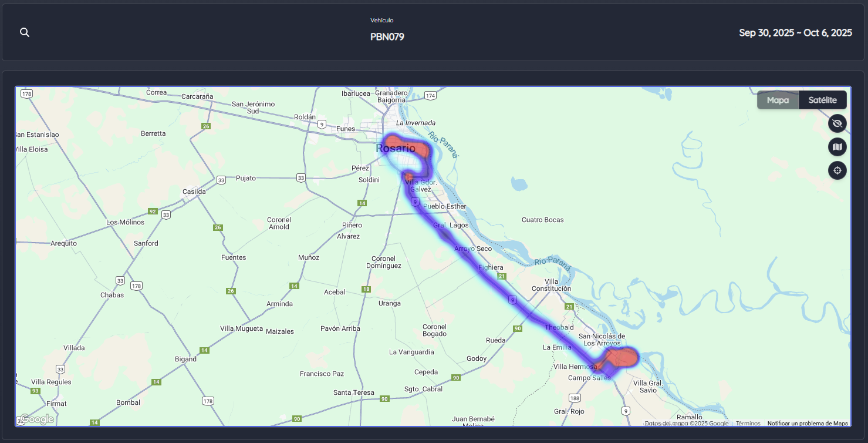The image size is (868, 443).
Task: Click the 'Funes' map label
Action: coord(346,129)
